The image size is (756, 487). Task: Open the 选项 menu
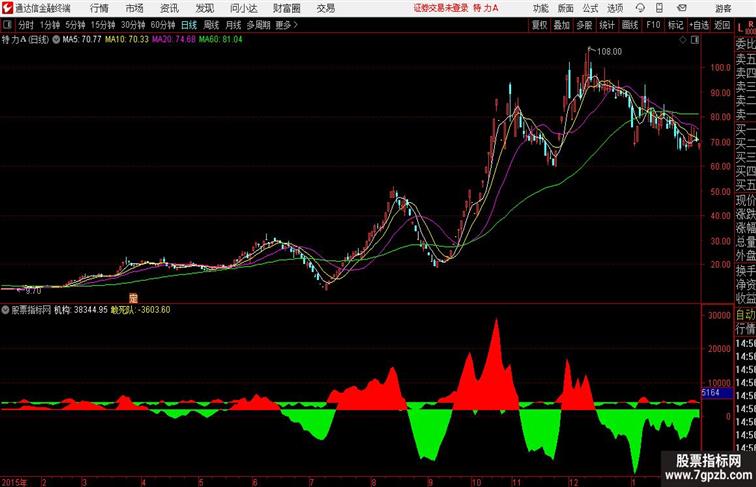point(615,8)
